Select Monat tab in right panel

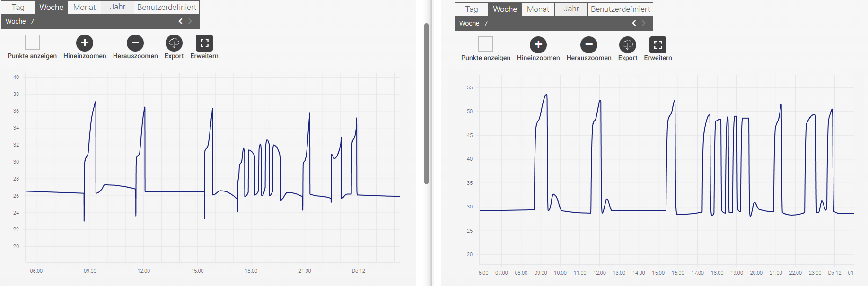(538, 9)
